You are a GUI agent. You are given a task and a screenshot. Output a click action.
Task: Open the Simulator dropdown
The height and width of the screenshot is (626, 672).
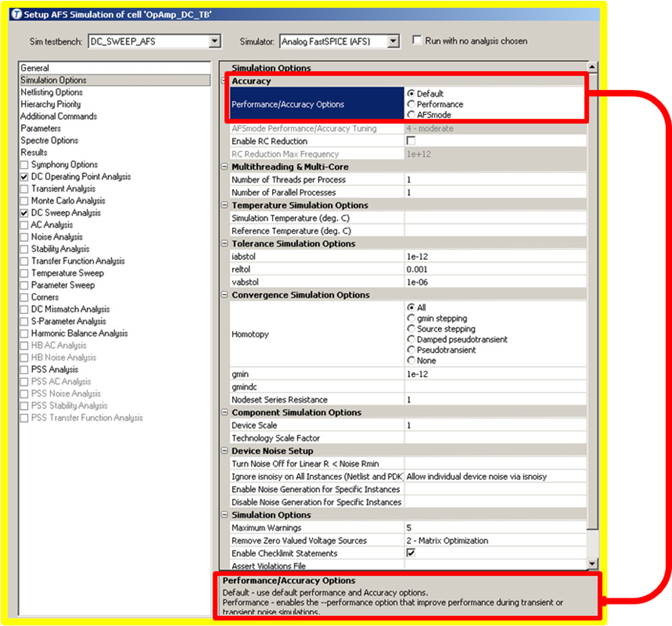pyautogui.click(x=393, y=41)
